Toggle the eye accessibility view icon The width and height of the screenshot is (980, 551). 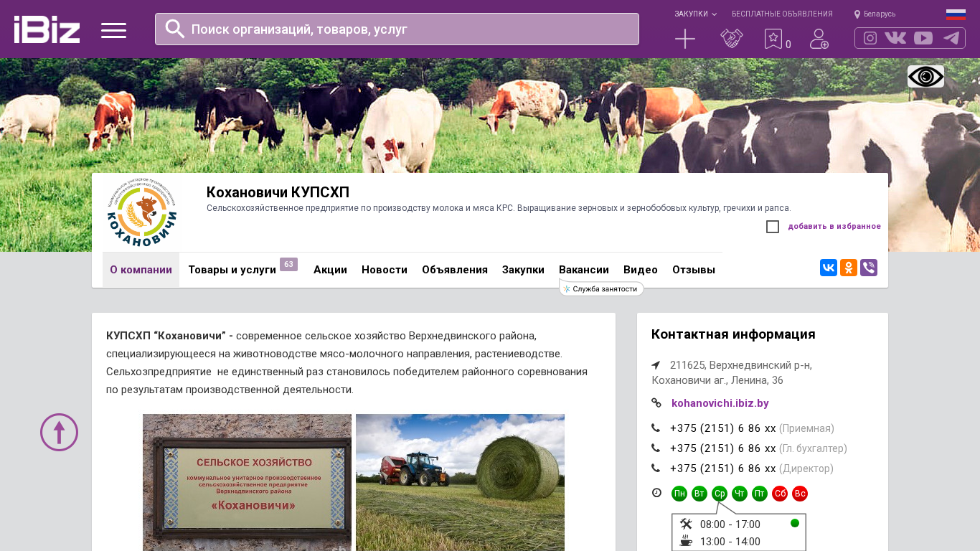[x=925, y=77]
